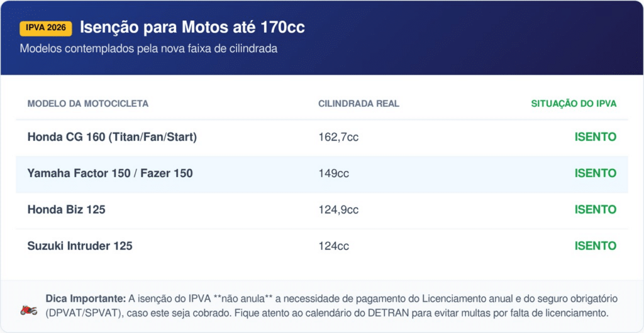Click the red motorcycle icon

pyautogui.click(x=28, y=310)
